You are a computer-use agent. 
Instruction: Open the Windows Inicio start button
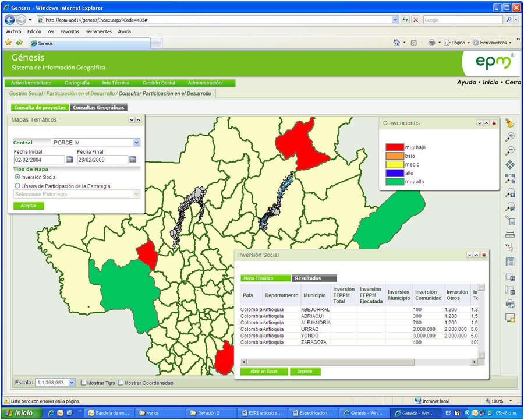(22, 413)
